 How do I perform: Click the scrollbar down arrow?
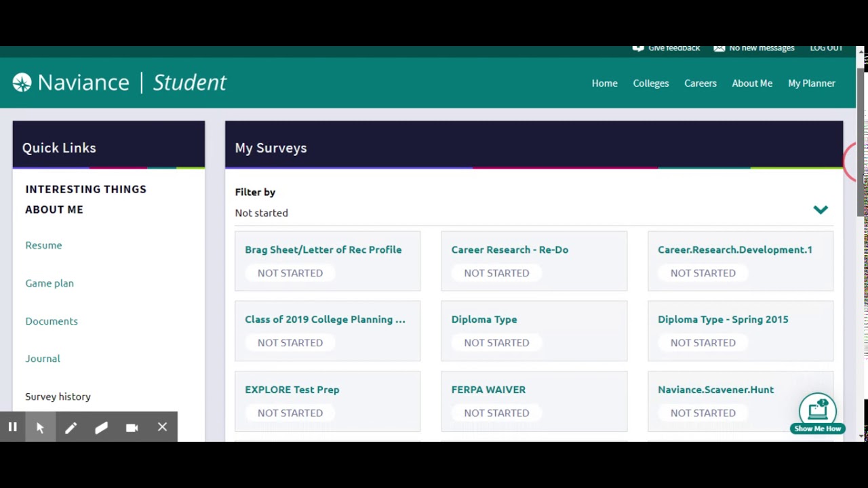pyautogui.click(x=861, y=436)
